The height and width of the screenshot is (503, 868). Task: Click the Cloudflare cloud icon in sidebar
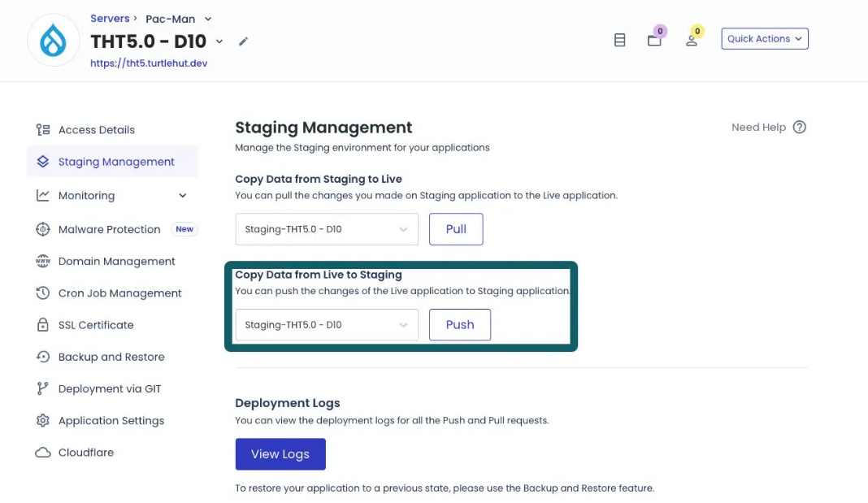tap(43, 453)
